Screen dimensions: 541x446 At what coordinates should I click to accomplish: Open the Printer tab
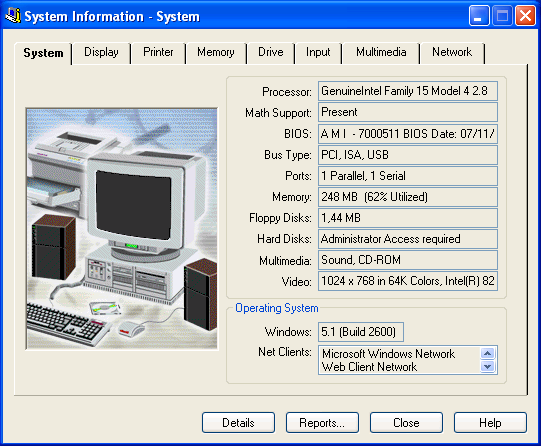point(158,52)
